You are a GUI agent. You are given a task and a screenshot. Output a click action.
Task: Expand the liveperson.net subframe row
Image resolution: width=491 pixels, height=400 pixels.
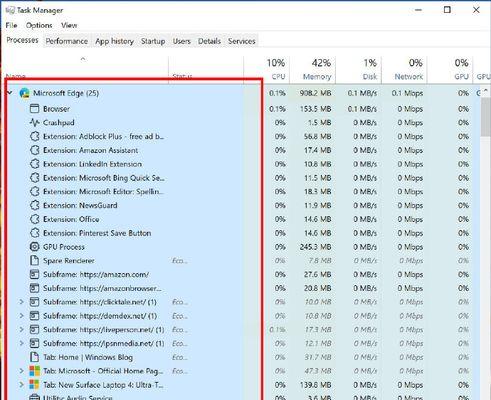click(21, 330)
